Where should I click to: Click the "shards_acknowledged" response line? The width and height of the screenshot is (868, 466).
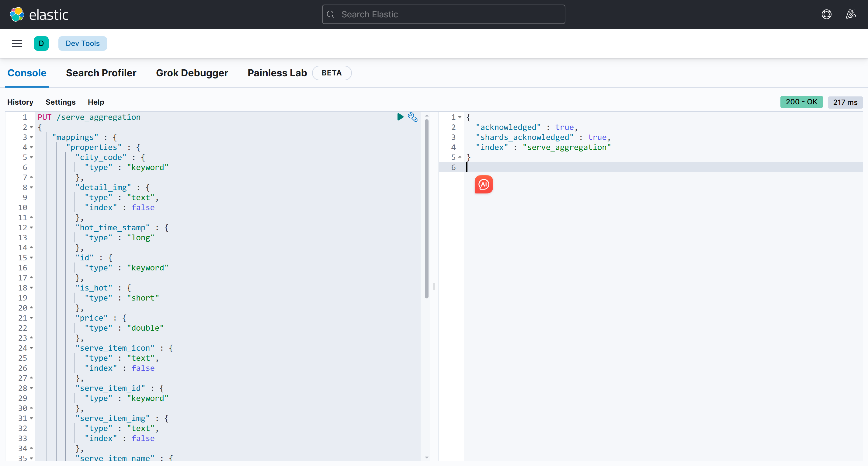coord(543,137)
